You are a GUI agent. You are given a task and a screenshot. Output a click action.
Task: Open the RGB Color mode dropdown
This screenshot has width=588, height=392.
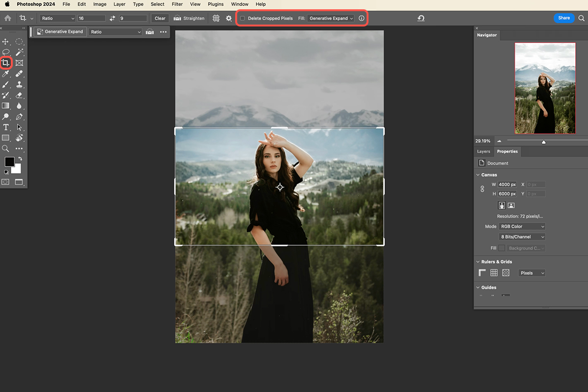522,226
